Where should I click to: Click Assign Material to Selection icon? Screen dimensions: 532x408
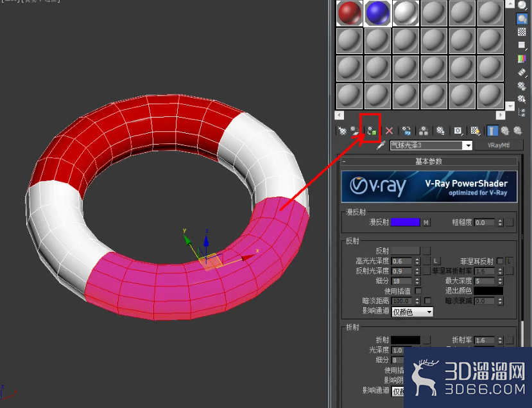tap(372, 131)
